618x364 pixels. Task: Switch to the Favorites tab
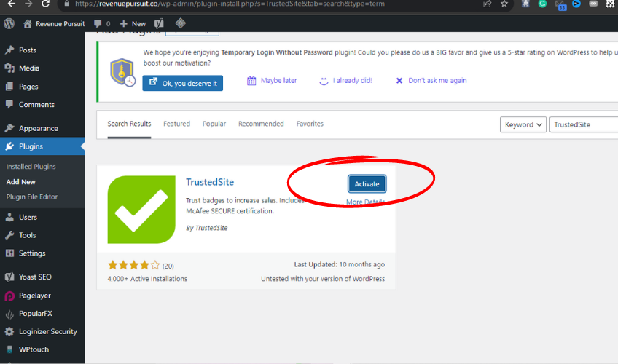[310, 124]
